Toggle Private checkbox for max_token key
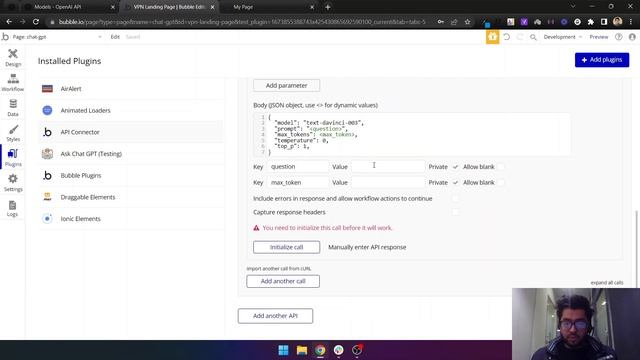The image size is (640, 360). coord(455,182)
